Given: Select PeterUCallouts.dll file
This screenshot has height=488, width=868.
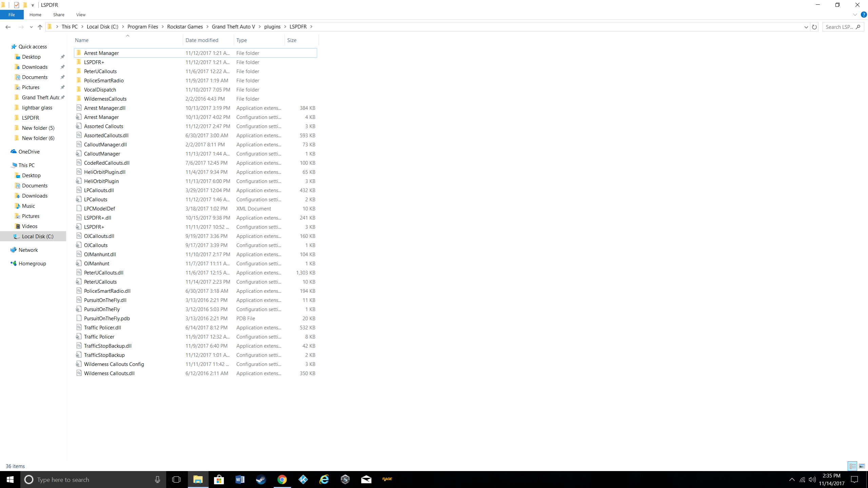Looking at the screenshot, I should pyautogui.click(x=103, y=272).
